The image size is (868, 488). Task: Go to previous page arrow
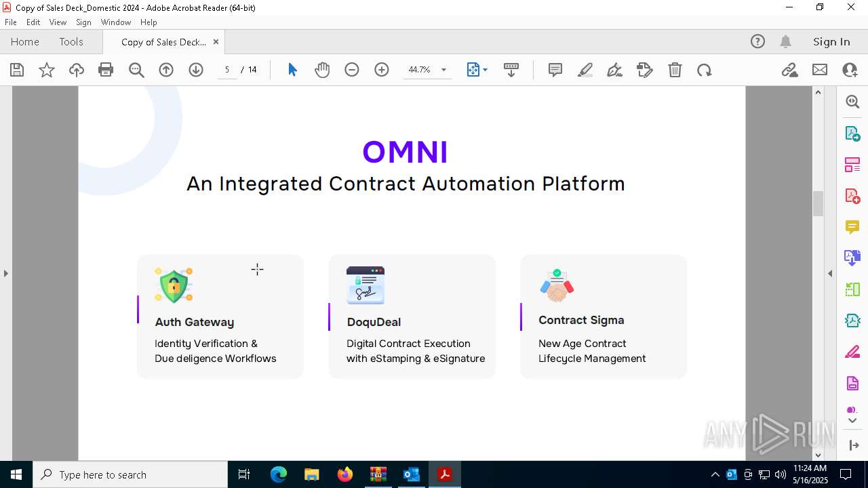point(166,70)
